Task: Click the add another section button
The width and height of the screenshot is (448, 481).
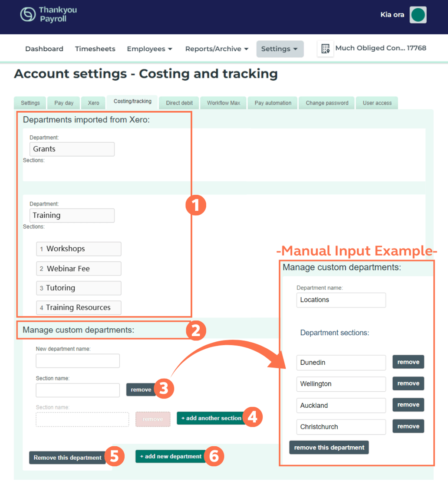Action: [211, 418]
